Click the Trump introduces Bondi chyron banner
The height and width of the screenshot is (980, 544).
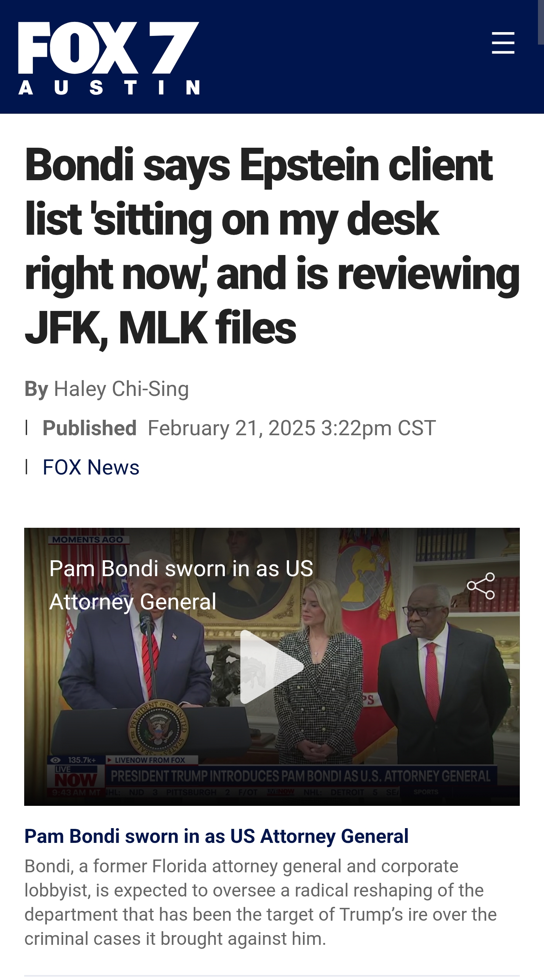click(301, 776)
